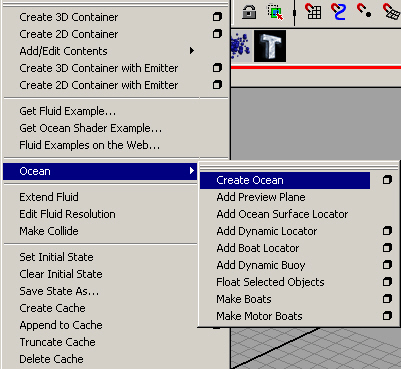Screen dimensions: 401x369
Task: Choose Create 3D Container menu item
Action: click(x=69, y=17)
